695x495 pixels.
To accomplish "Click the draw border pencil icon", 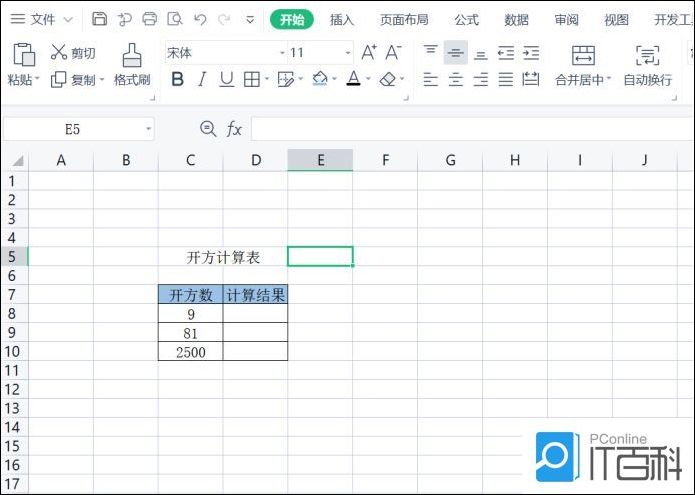I will (x=285, y=79).
